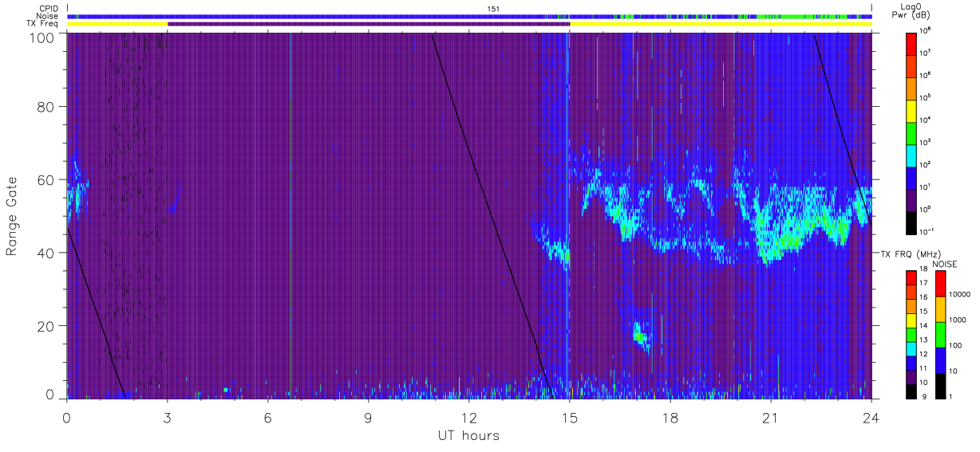
Task: Click the 15 tick on the UT hours axis
Action: coord(569,417)
